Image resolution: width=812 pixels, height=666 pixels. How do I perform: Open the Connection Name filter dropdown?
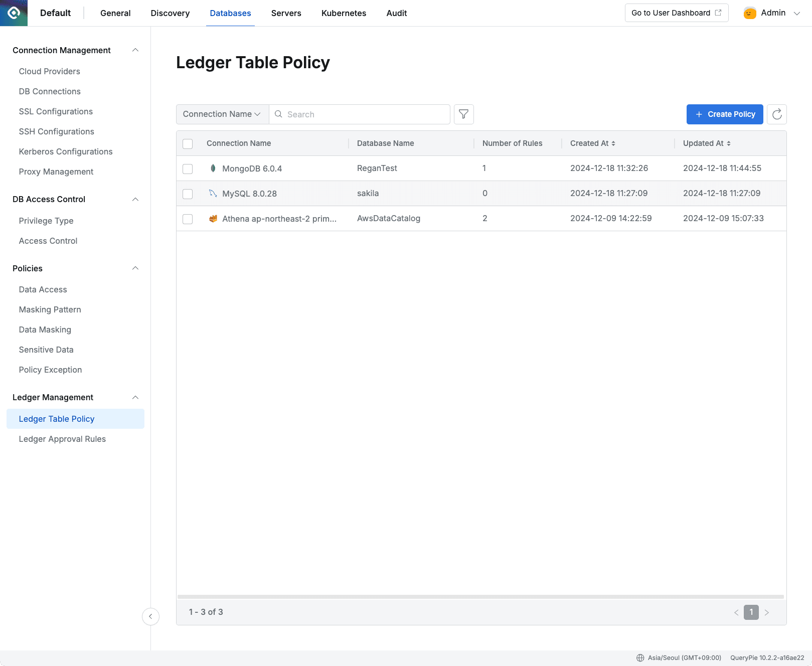tap(222, 114)
